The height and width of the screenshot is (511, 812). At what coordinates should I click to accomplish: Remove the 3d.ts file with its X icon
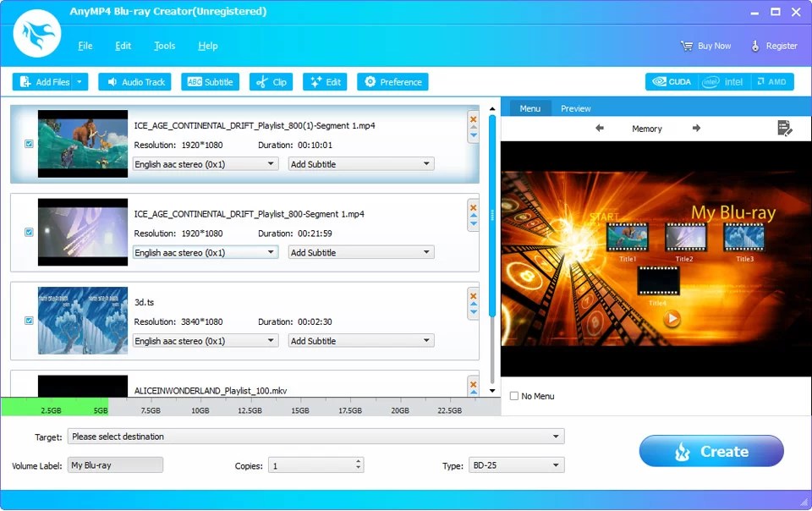[473, 296]
